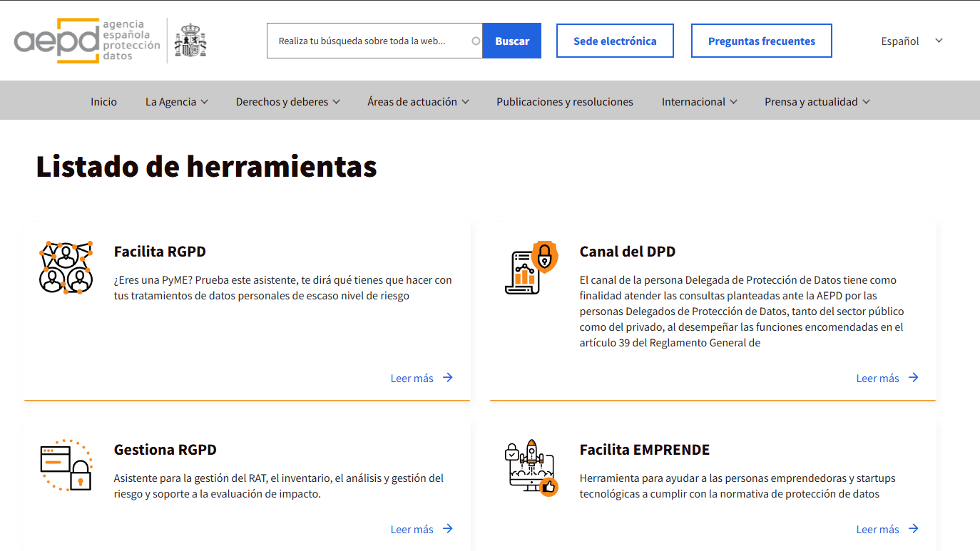Click the Canal del DPD card title
The height and width of the screenshot is (551, 980).
(x=628, y=252)
